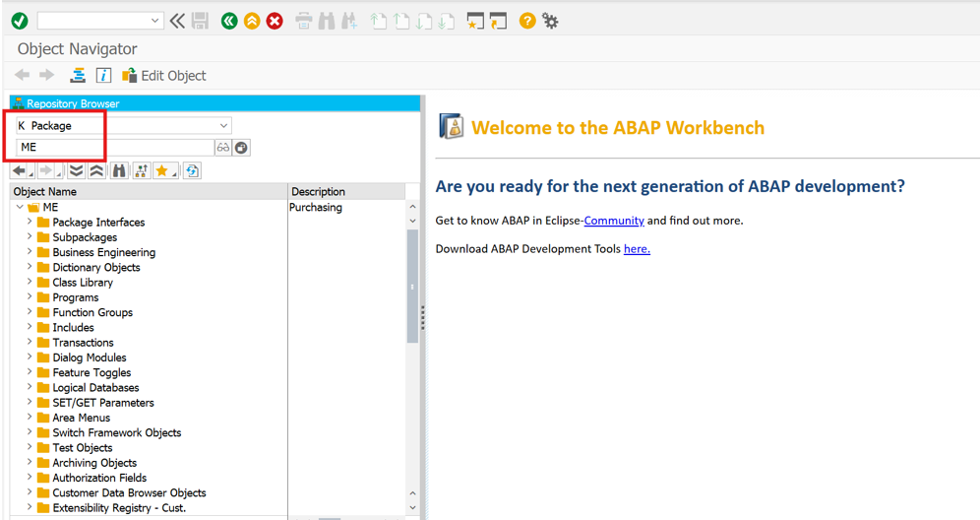Click the Refresh Object List icon
The width and height of the screenshot is (980, 520).
coord(193,170)
